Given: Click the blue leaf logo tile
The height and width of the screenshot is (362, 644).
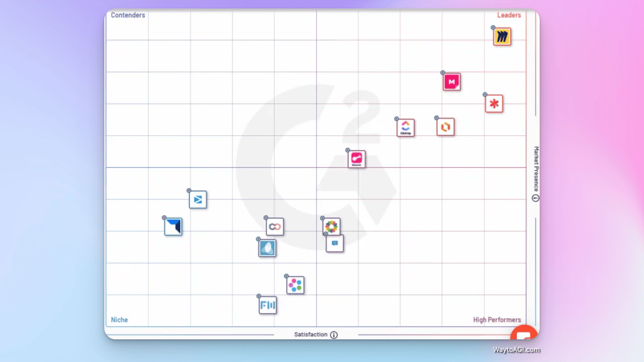Looking at the screenshot, I should click(x=267, y=248).
